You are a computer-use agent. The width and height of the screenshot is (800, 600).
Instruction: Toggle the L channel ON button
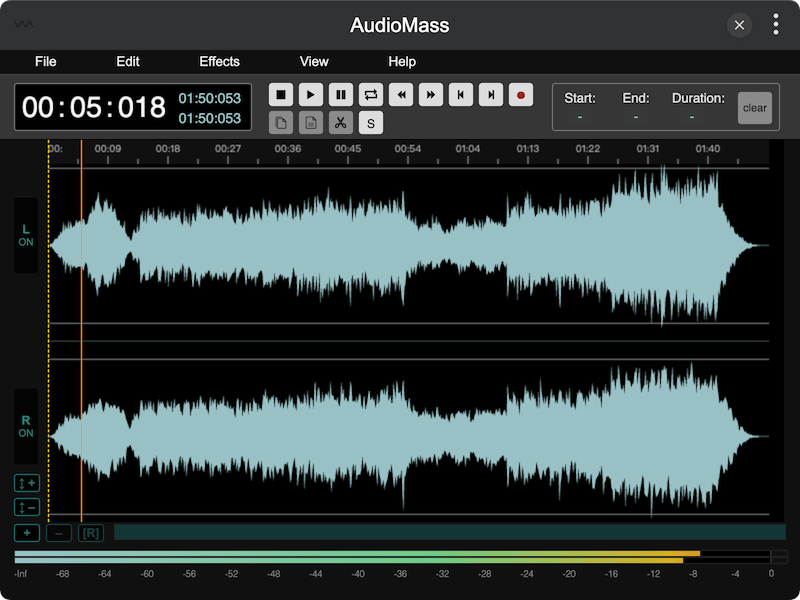click(x=26, y=235)
